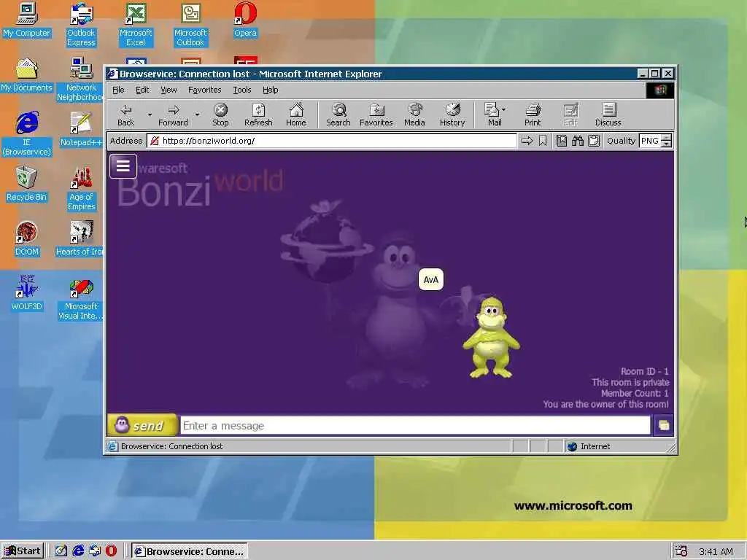Open the BonziWorld hamburger menu
The width and height of the screenshot is (747, 560).
123,166
